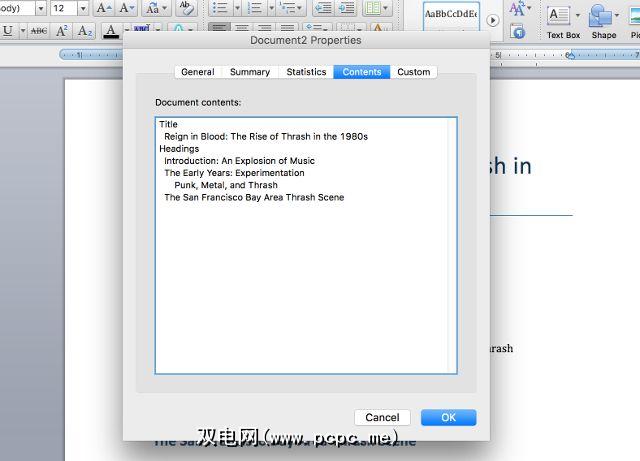Open the font size dropdown
The width and height of the screenshot is (640, 461).
click(81, 8)
